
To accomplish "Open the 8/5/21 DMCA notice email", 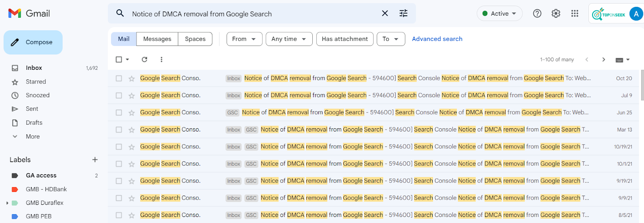I will pyautogui.click(x=374, y=215).
